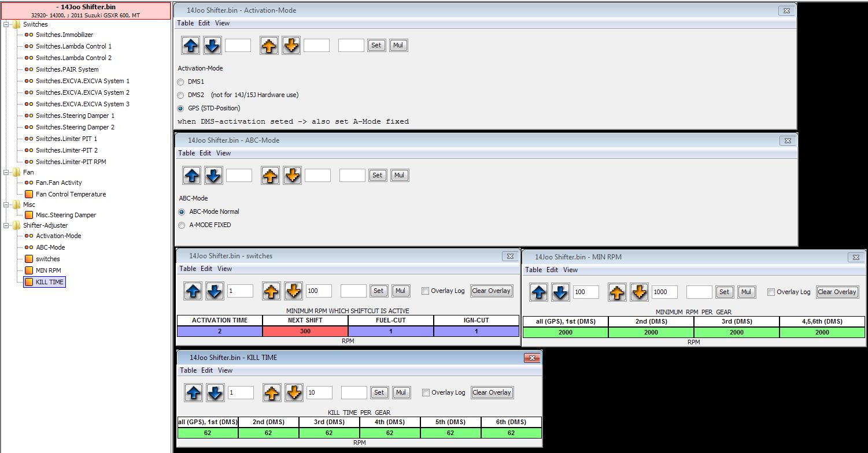Open Table menu in Activation-Mode window

tap(186, 23)
